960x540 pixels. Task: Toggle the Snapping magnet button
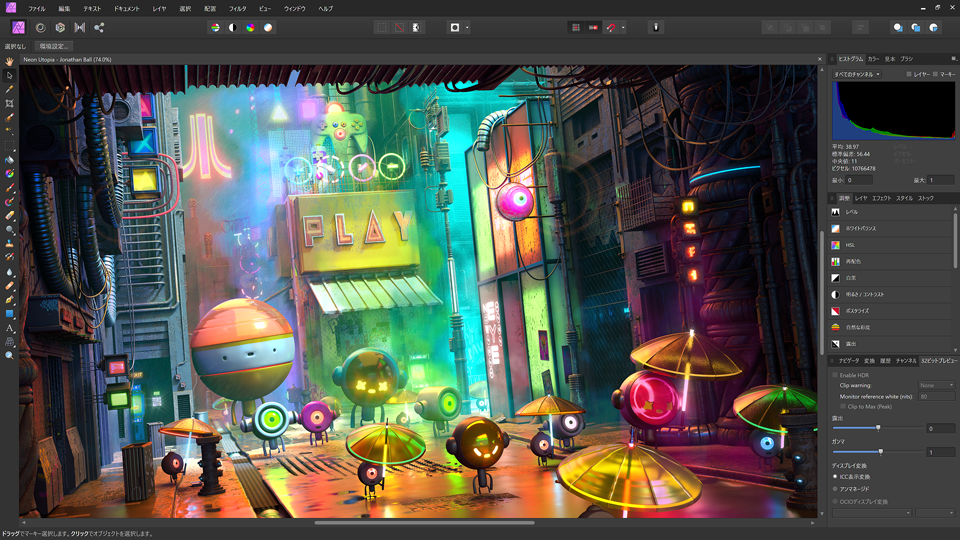tap(611, 28)
